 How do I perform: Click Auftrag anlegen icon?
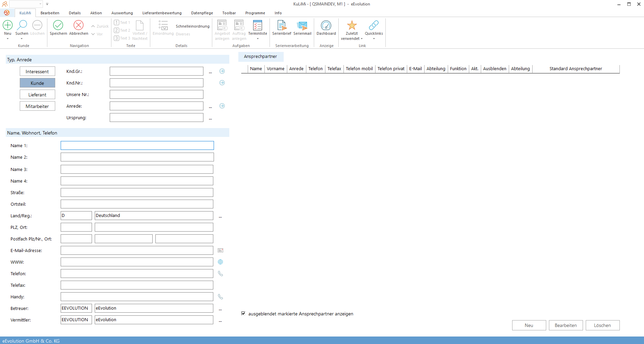(239, 26)
